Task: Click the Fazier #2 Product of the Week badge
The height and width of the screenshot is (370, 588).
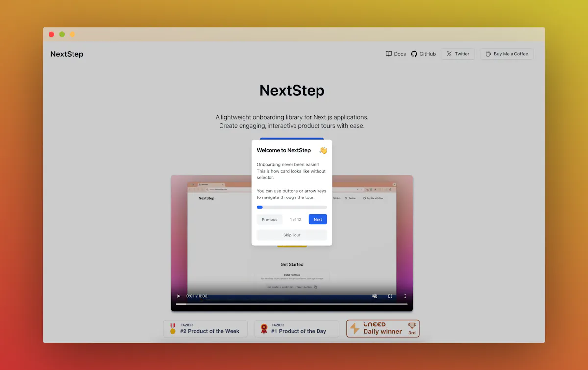Action: tap(205, 328)
